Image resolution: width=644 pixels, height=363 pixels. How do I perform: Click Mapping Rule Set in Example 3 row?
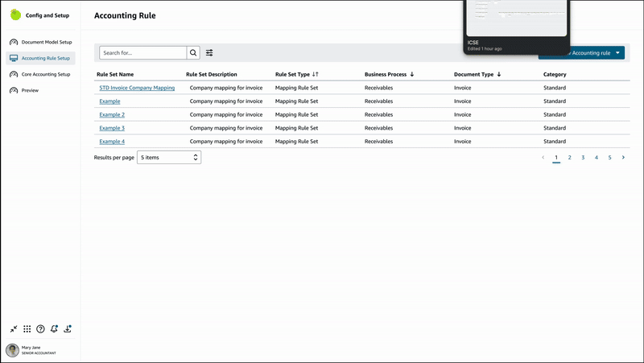(x=296, y=128)
